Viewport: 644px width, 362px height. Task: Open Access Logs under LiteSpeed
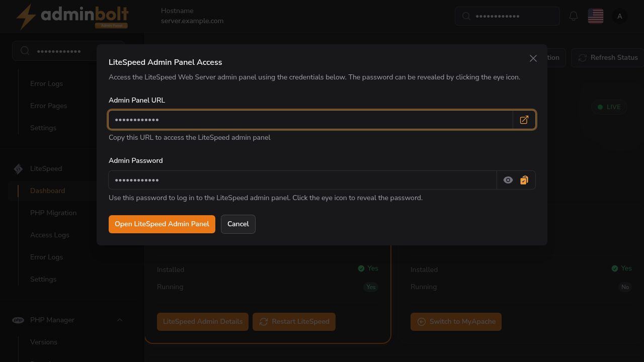click(x=50, y=235)
